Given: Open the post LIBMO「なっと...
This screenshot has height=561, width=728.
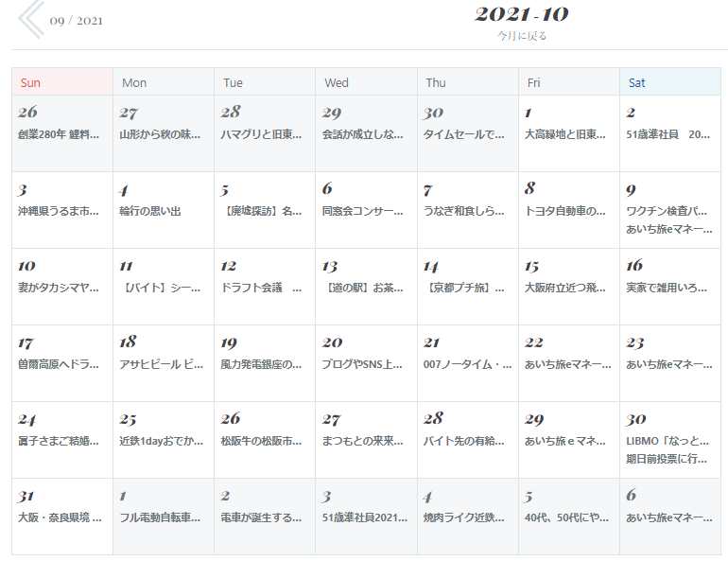Looking at the screenshot, I should 667,441.
